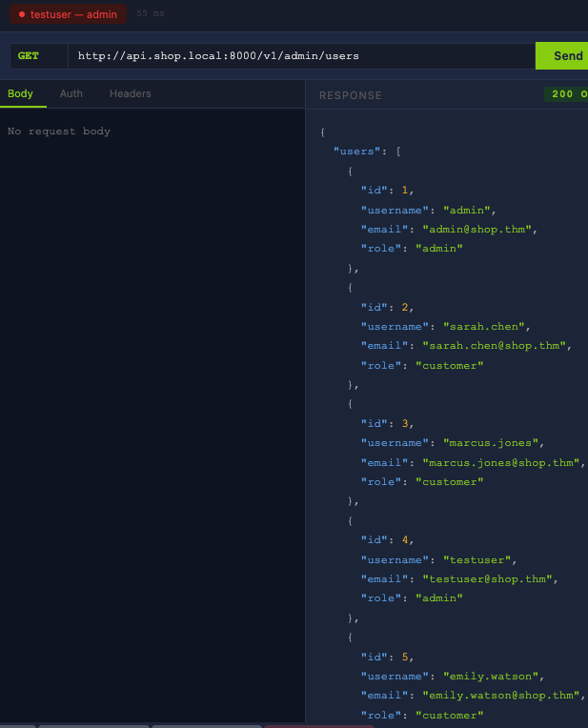Click the request URL input field
Screen dimensions: 588x728
(x=301, y=55)
